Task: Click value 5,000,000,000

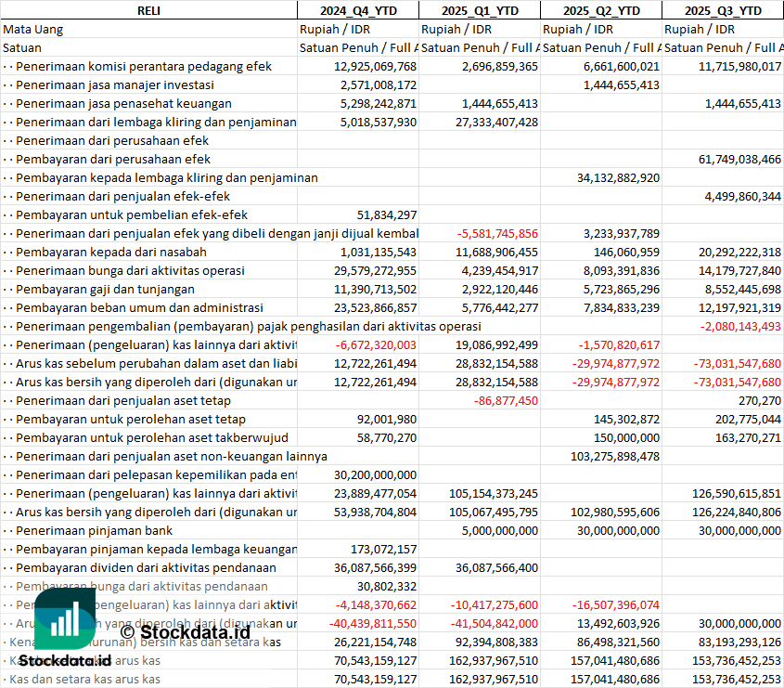Action: coord(499,530)
